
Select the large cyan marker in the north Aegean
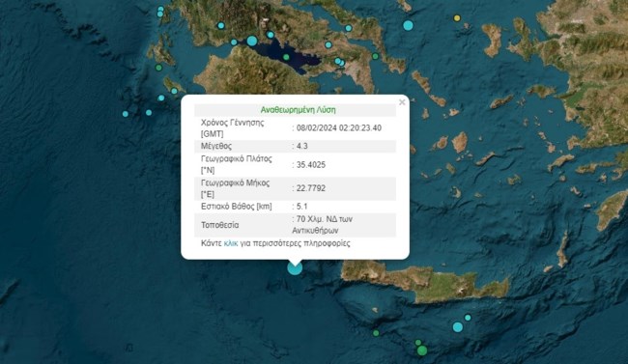coord(408,26)
